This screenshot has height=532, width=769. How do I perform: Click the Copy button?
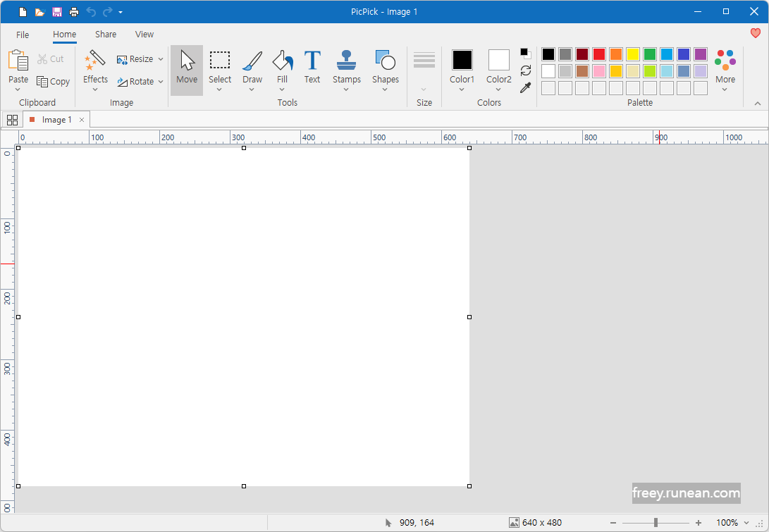click(x=54, y=82)
